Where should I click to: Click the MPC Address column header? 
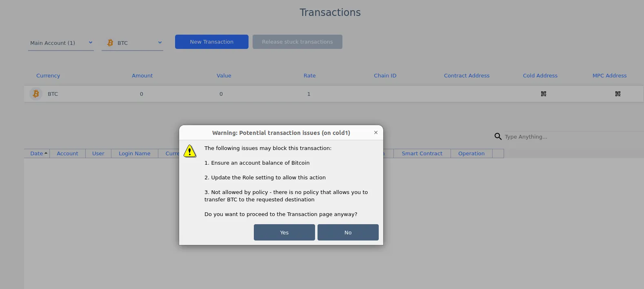pyautogui.click(x=610, y=75)
